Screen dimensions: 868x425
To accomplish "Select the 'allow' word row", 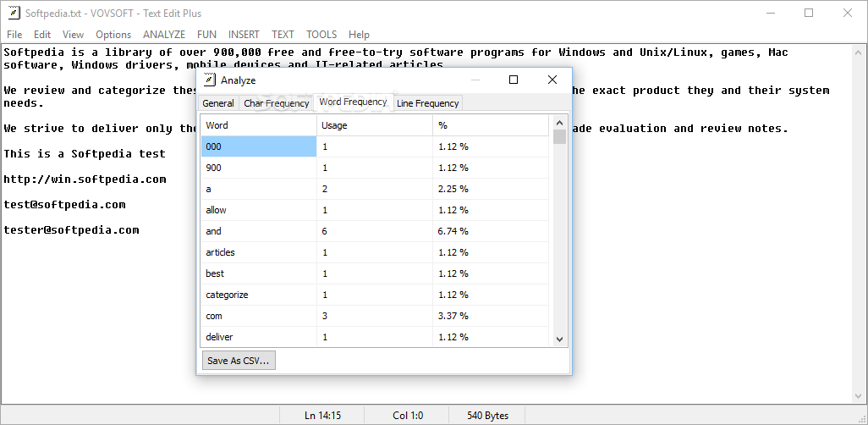I will (375, 210).
